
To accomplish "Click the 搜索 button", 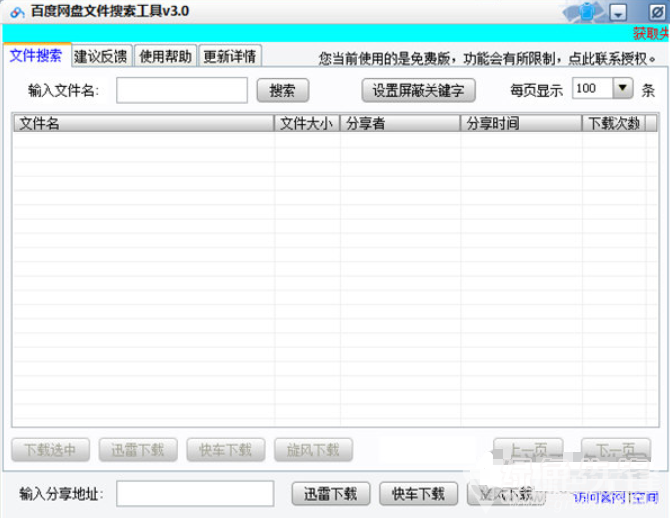I will 283,91.
